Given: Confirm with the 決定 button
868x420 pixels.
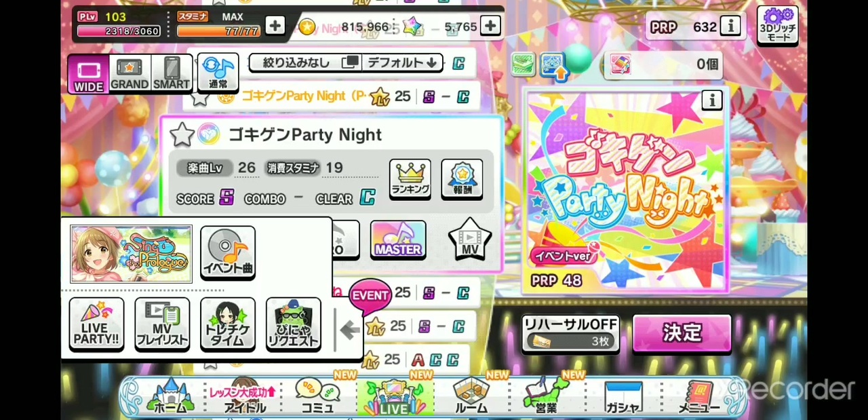Looking at the screenshot, I should tap(682, 333).
